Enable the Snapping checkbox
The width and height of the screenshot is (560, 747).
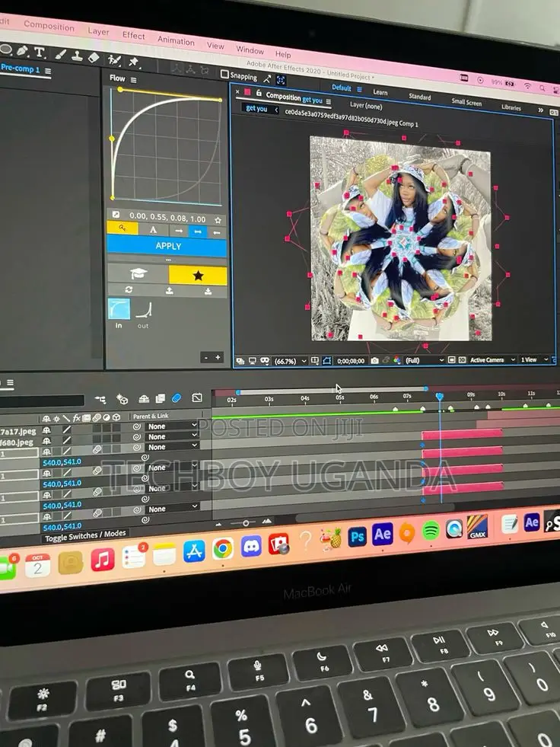(224, 74)
